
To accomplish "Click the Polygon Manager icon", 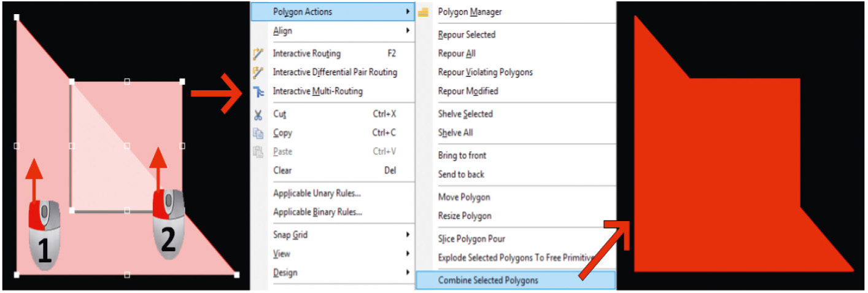I will pyautogui.click(x=423, y=12).
